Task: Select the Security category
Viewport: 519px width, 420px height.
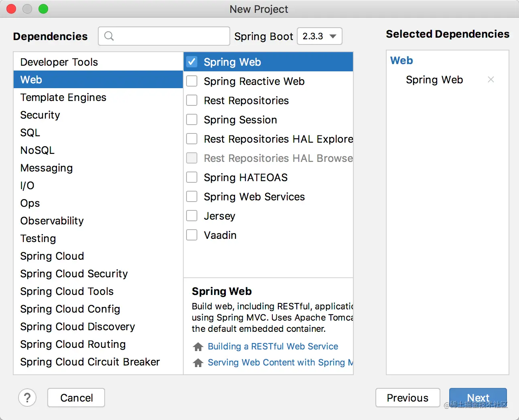Action: [x=40, y=115]
